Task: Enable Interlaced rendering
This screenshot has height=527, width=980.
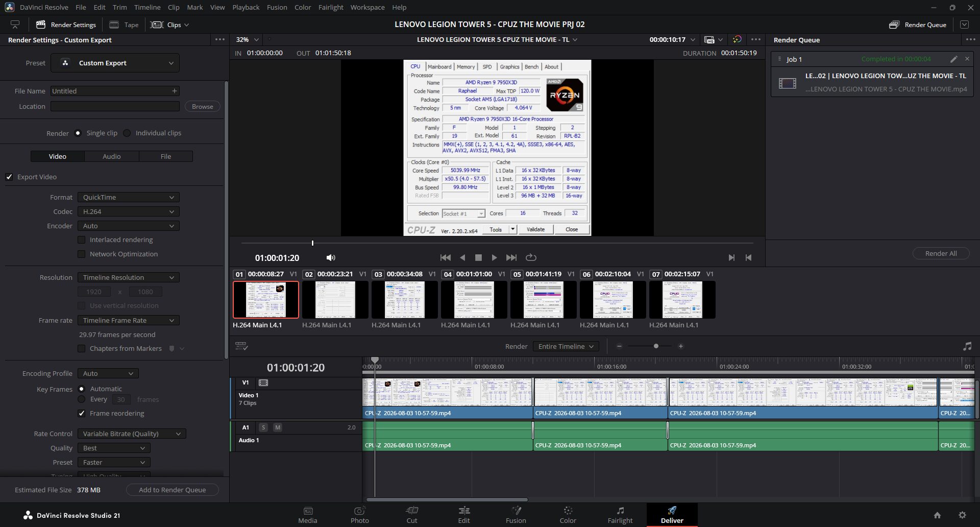Action: [82, 239]
